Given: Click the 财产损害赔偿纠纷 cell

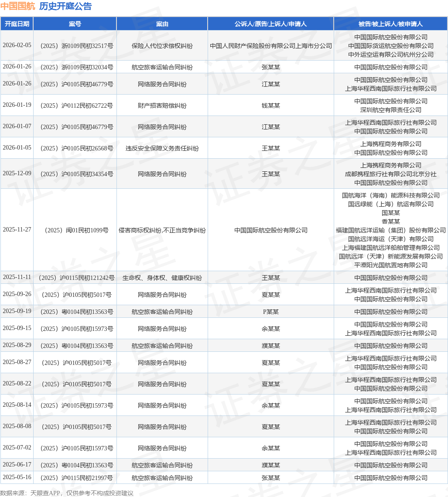Looking at the screenshot, I should (x=162, y=106).
